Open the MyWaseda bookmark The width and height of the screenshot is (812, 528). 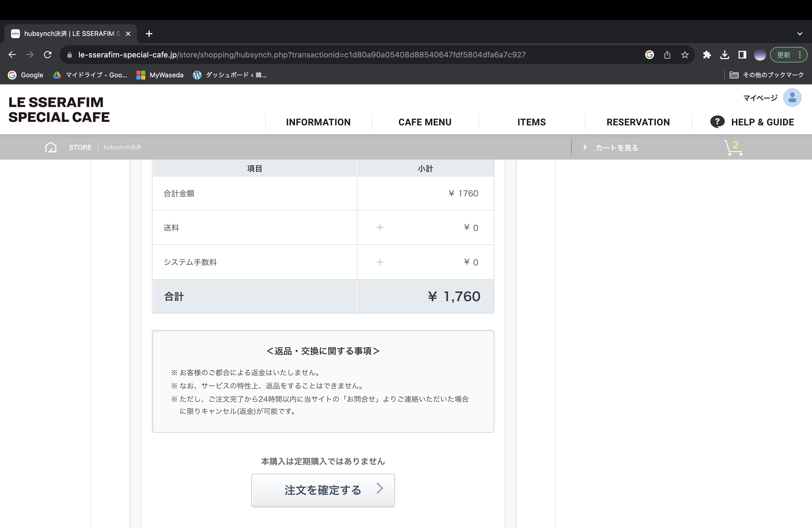pyautogui.click(x=160, y=75)
